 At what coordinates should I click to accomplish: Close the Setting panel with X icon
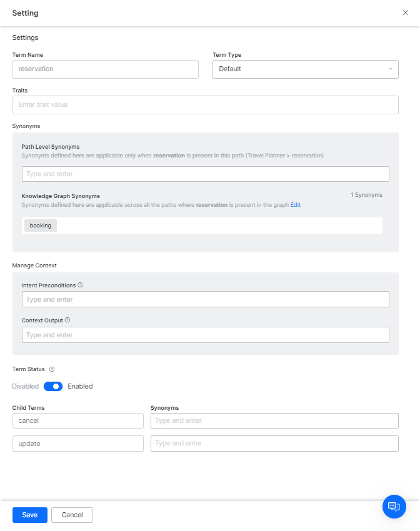tap(405, 12)
